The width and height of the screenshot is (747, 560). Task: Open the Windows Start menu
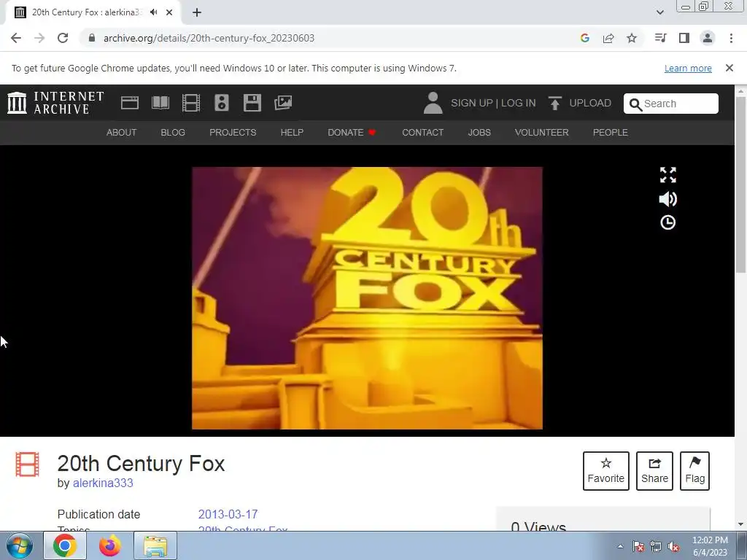pyautogui.click(x=19, y=545)
